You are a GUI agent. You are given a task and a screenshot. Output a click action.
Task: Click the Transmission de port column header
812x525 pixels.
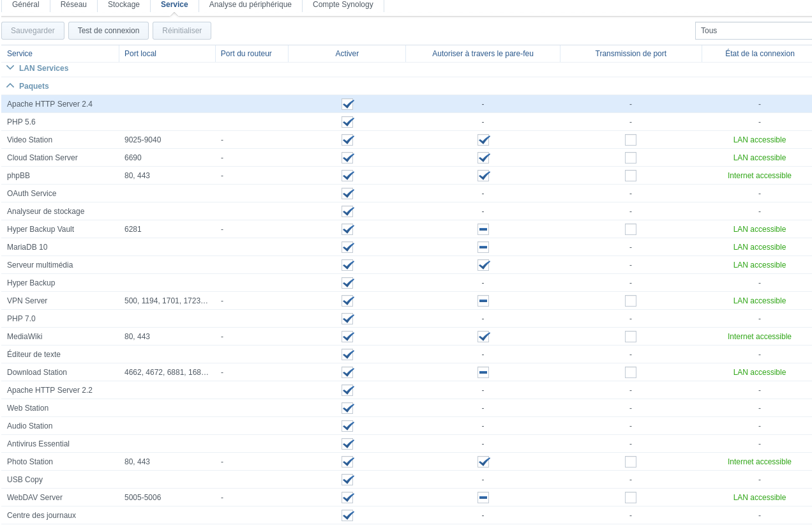tap(631, 54)
